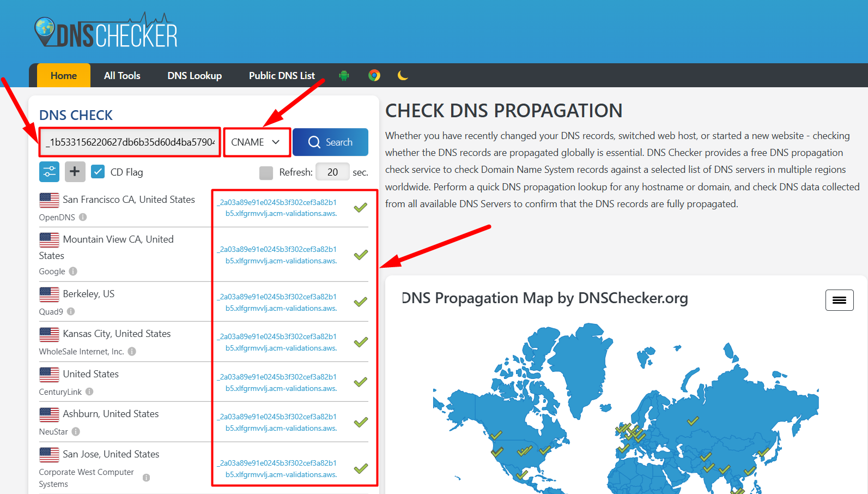Open the propagation map hamburger menu
Screen dimensions: 868x494
point(839,300)
